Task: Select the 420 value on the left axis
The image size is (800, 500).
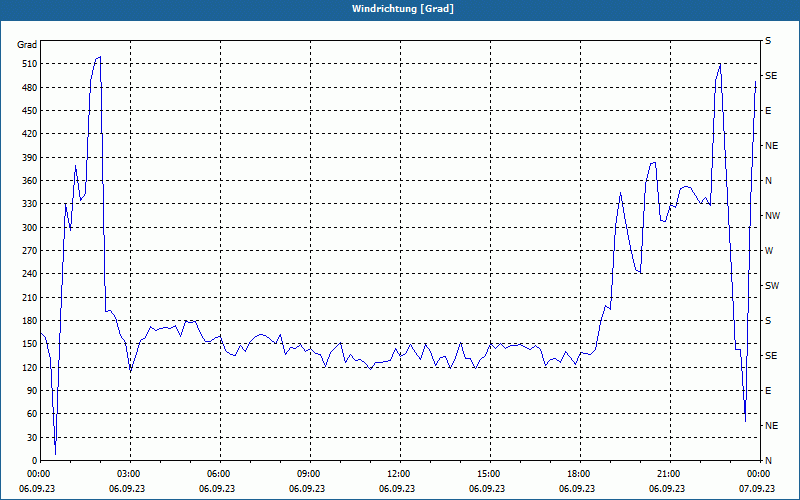Action: (28, 134)
